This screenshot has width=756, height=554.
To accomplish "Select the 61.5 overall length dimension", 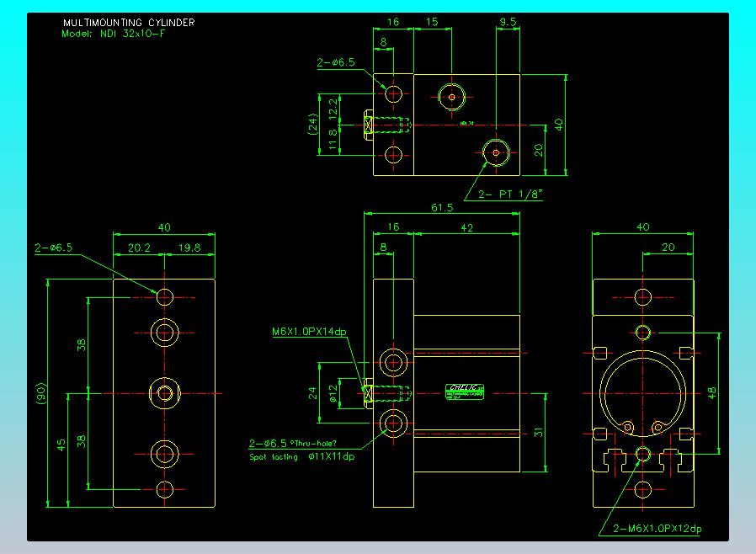I will [442, 207].
